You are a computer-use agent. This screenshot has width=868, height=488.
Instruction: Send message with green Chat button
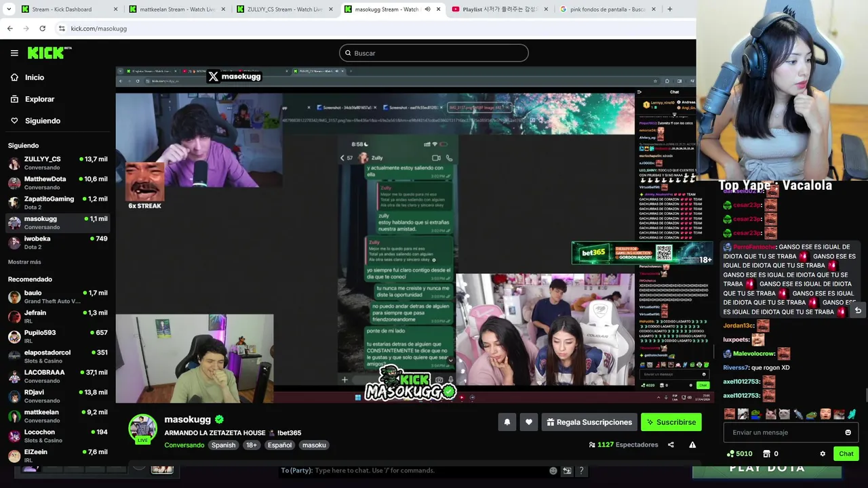pyautogui.click(x=846, y=454)
